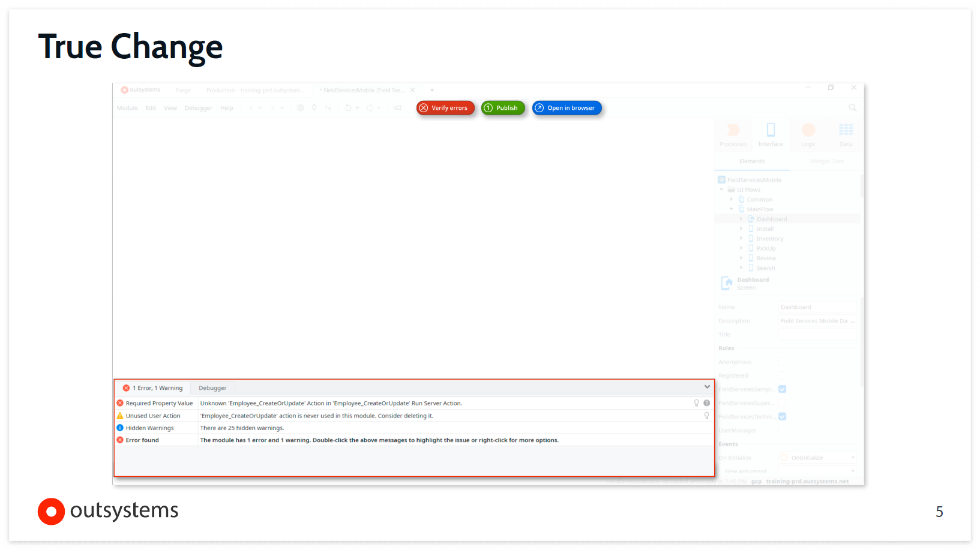
Task: Navigate back with left chevron icon
Action: pos(251,108)
